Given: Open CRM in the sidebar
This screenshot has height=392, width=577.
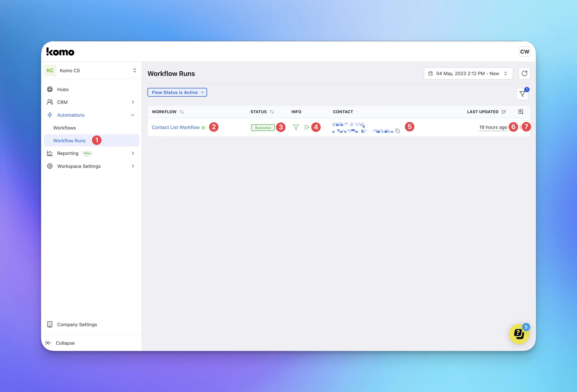Looking at the screenshot, I should point(91,102).
